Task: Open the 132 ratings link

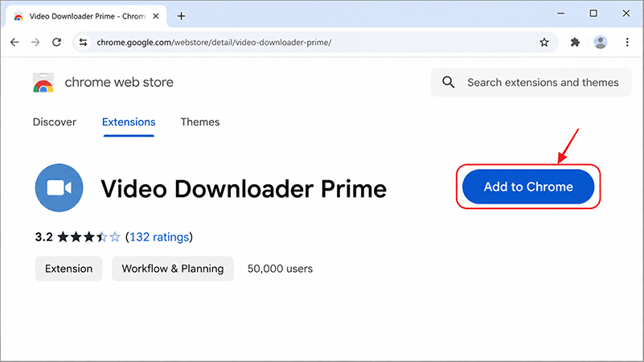Action: (159, 237)
